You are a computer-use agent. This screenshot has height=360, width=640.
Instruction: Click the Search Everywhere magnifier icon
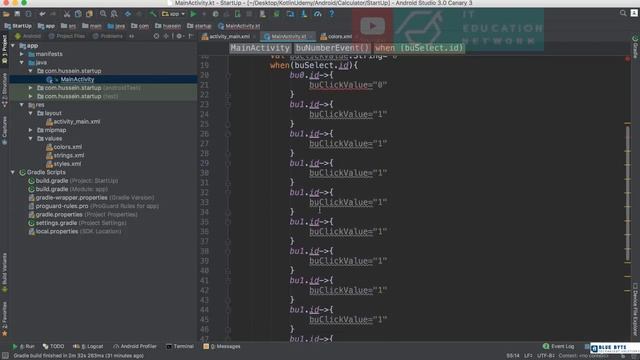tap(623, 13)
